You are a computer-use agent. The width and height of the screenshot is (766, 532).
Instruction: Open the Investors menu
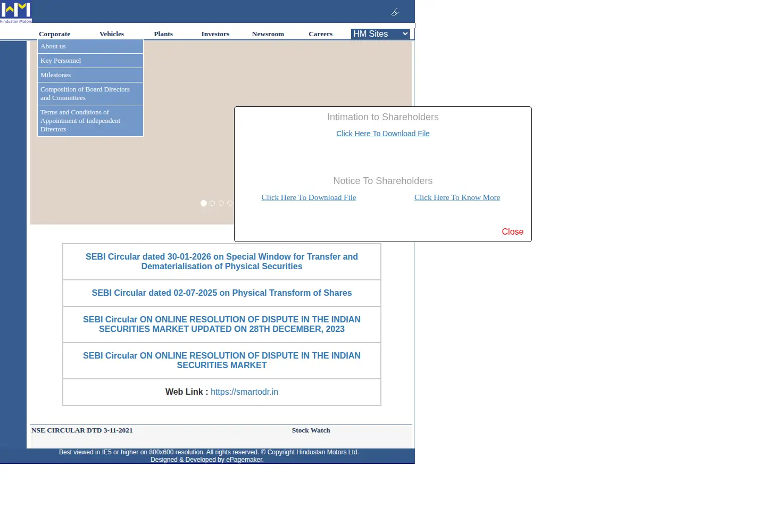click(x=215, y=34)
